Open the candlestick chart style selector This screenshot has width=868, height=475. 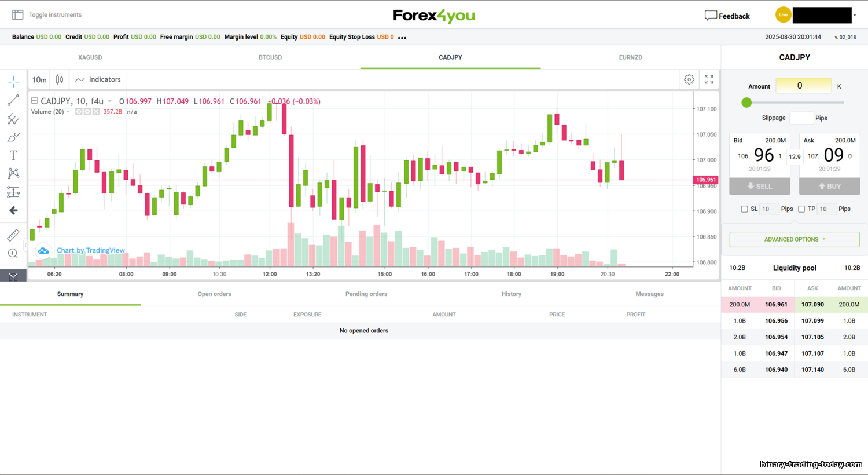[60, 79]
